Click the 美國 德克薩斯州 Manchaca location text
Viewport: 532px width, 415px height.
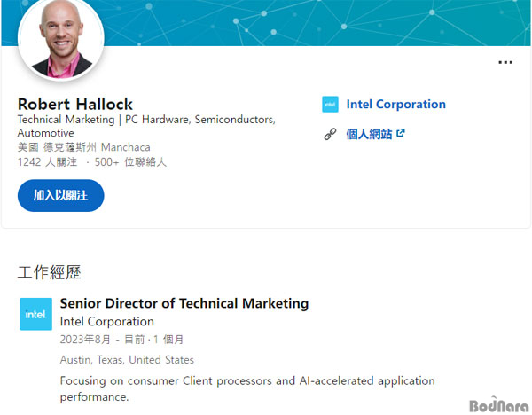coord(84,147)
